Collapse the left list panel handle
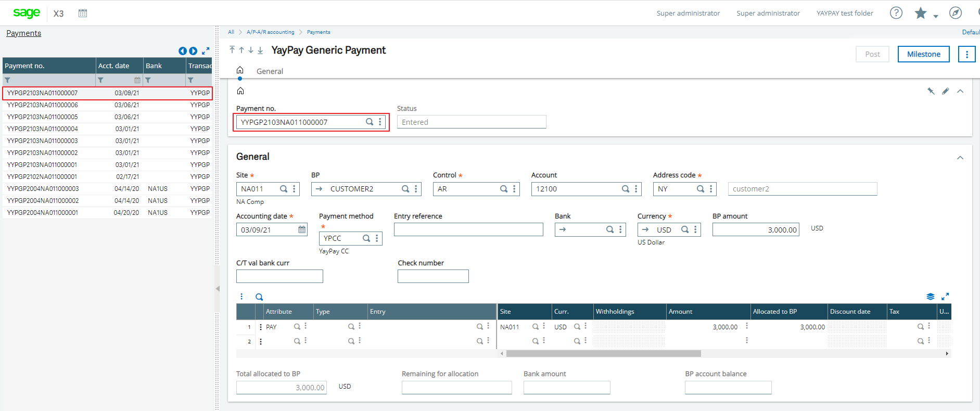The height and width of the screenshot is (411, 980). pos(218,289)
